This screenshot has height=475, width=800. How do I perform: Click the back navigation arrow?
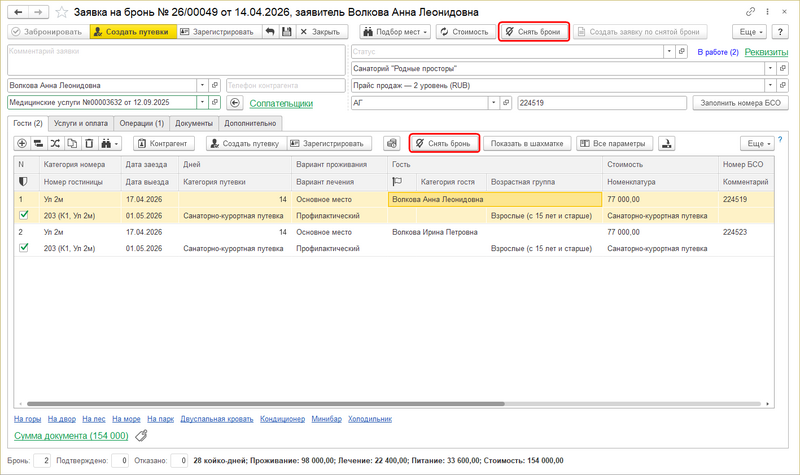pos(19,11)
